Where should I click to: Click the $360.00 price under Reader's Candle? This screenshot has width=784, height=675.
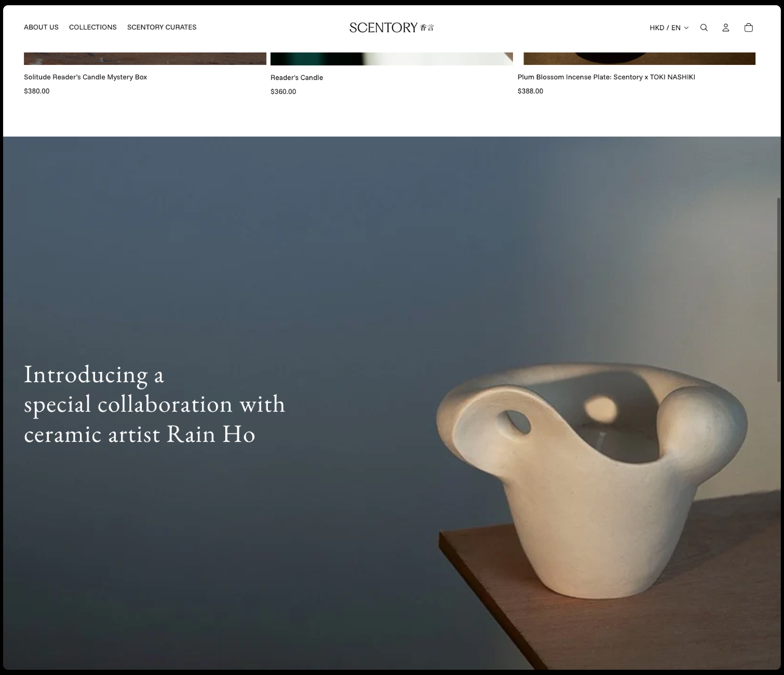point(283,92)
